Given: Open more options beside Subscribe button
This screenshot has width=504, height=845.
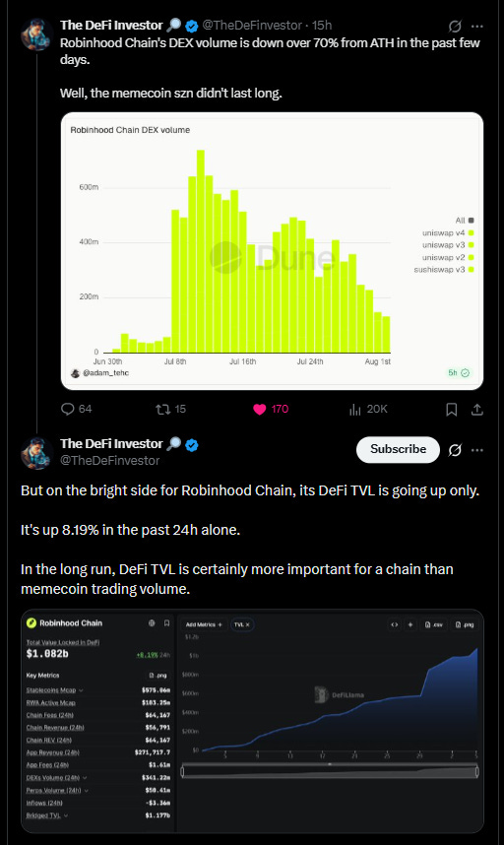Looking at the screenshot, I should [477, 450].
